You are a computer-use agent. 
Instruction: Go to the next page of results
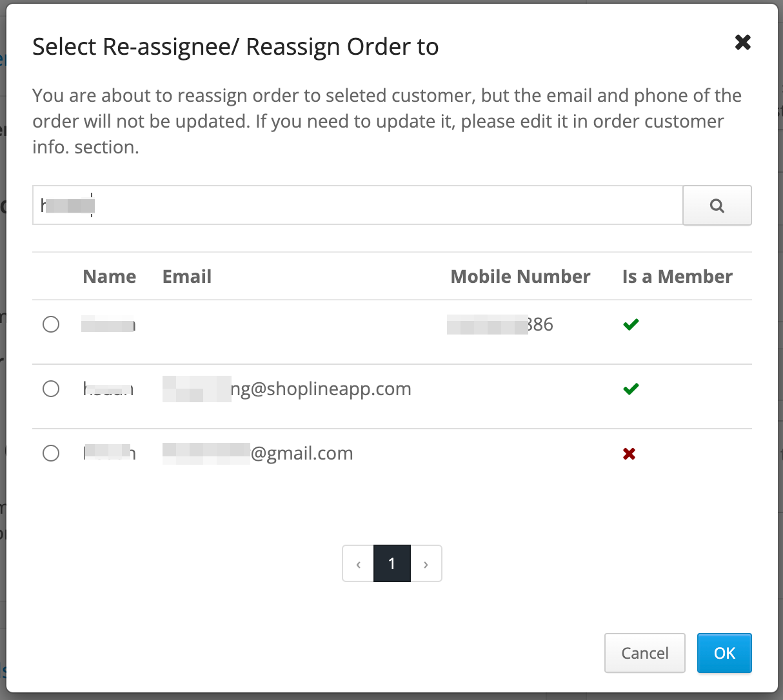pyautogui.click(x=426, y=564)
